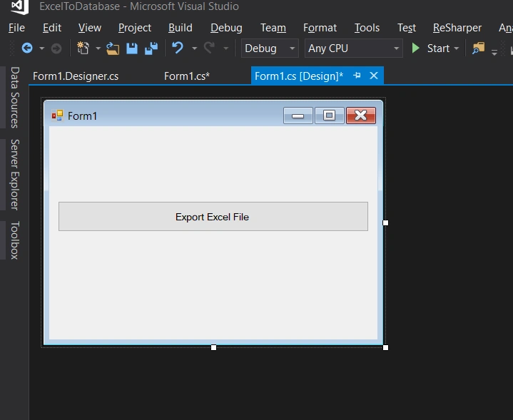This screenshot has width=513, height=420.
Task: Open the Debug menu
Action: (x=226, y=28)
